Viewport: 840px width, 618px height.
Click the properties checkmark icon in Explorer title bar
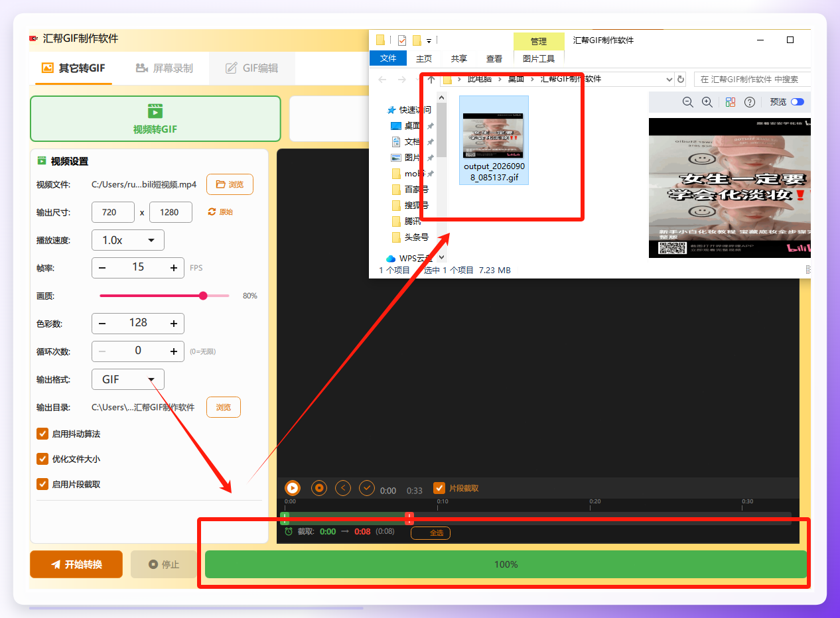(401, 40)
